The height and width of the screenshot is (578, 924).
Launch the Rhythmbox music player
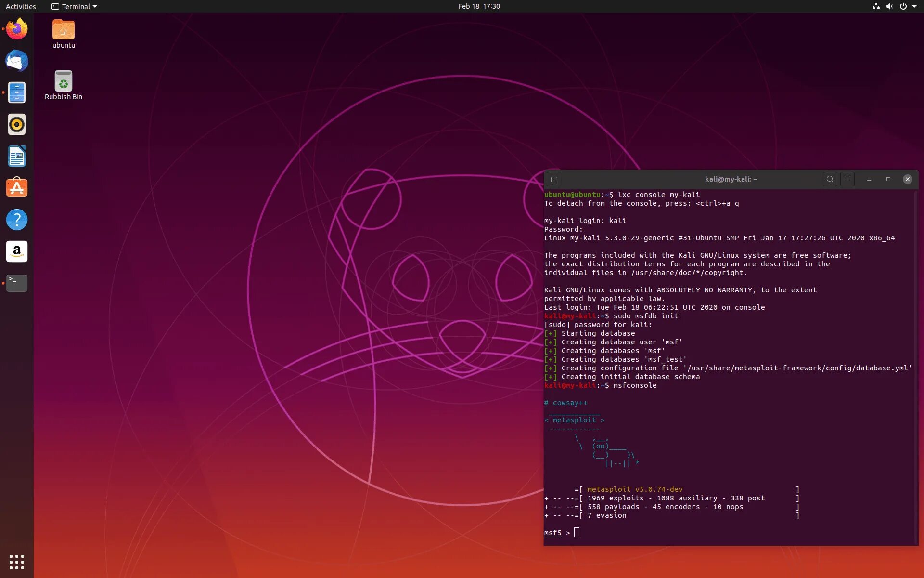[17, 125]
